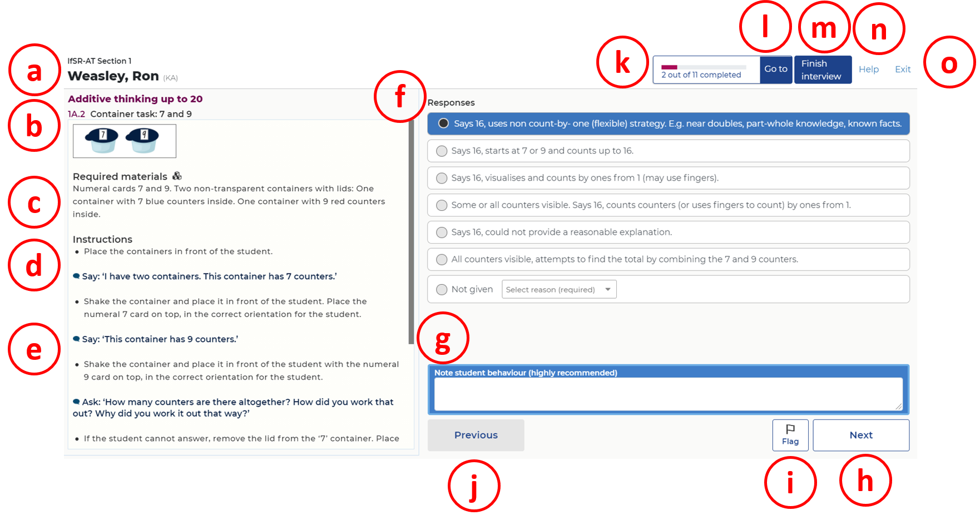
Task: Click speech bubble icon beside 'I have two containers'
Action: [x=77, y=276]
